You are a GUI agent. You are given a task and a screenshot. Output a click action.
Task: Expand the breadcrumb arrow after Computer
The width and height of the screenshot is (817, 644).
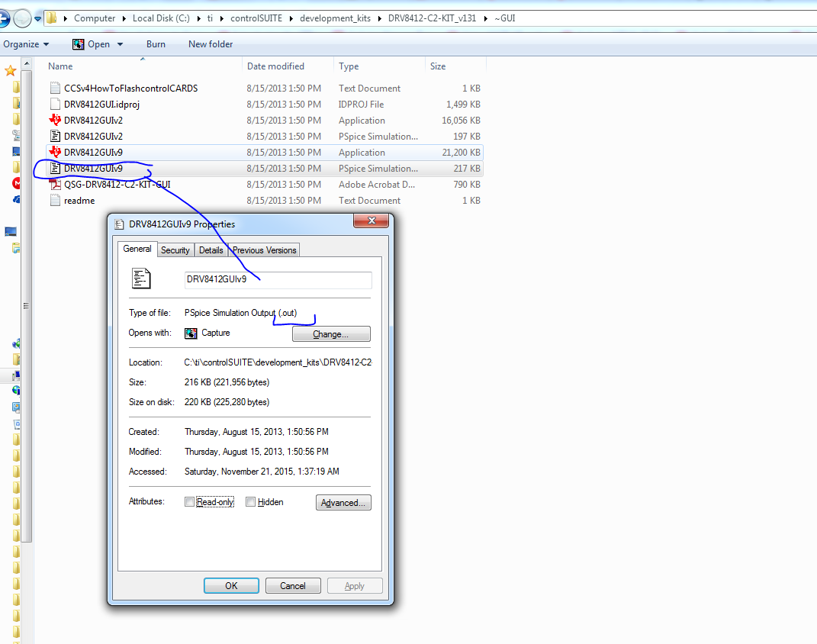[124, 18]
